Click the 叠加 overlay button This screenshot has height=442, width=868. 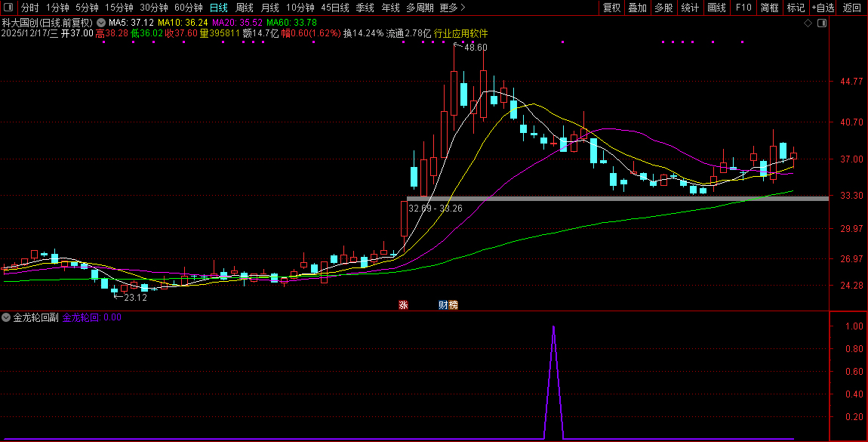[638, 8]
